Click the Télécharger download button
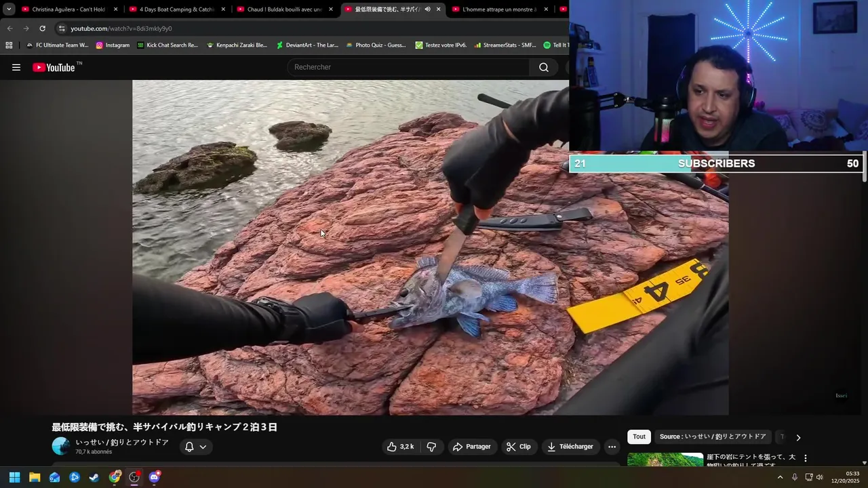Image resolution: width=868 pixels, height=488 pixels. point(570,447)
